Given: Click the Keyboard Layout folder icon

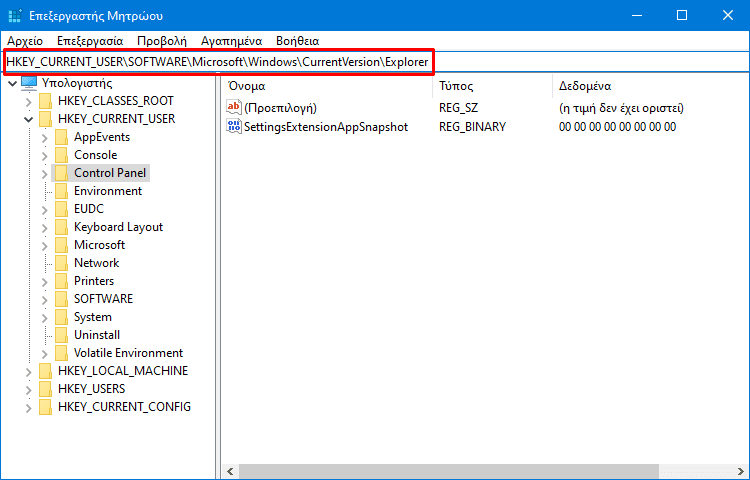Looking at the screenshot, I should [61, 227].
